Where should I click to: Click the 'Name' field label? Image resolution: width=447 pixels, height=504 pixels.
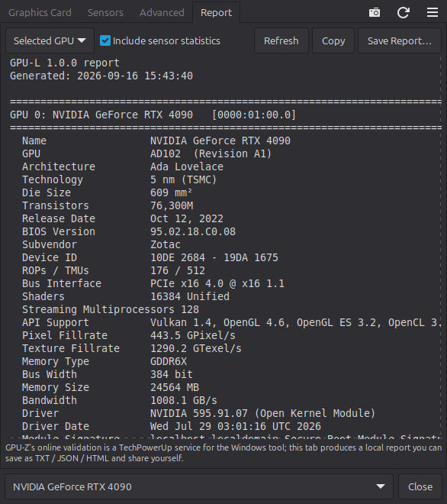34,141
